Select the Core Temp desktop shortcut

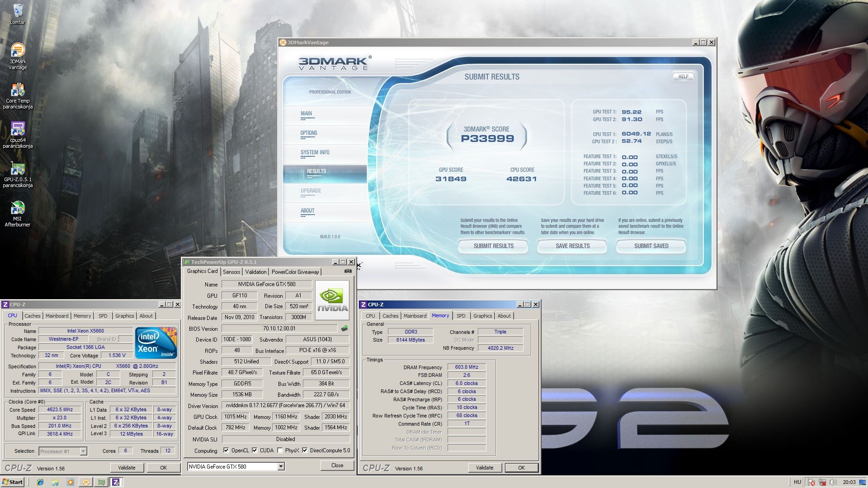pos(18,96)
